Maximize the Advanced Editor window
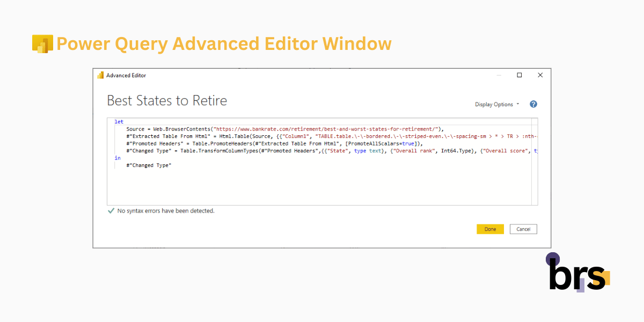The width and height of the screenshot is (644, 322). click(x=519, y=75)
